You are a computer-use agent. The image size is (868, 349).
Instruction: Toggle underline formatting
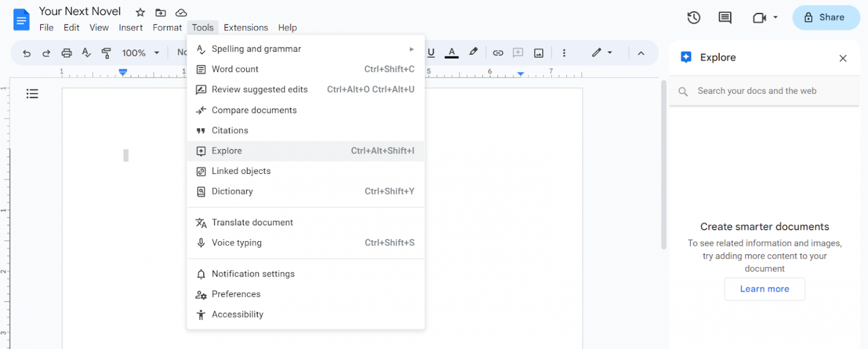(431, 52)
